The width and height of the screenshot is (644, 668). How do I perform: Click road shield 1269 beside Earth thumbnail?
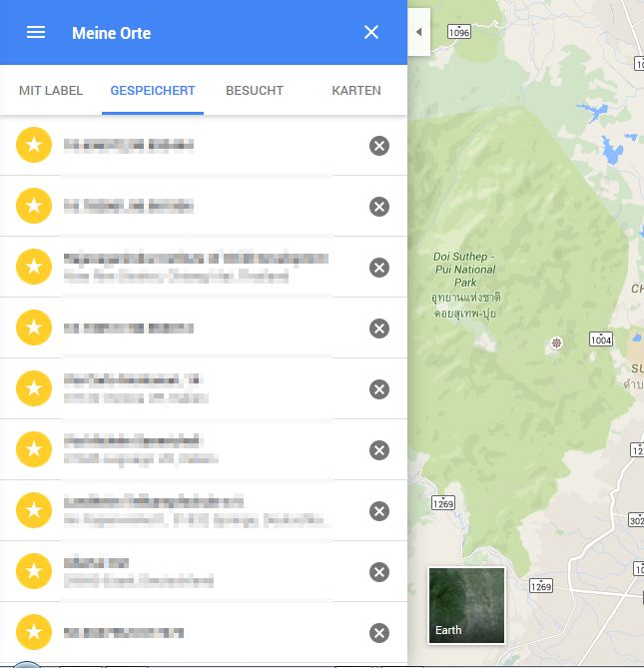(x=541, y=586)
